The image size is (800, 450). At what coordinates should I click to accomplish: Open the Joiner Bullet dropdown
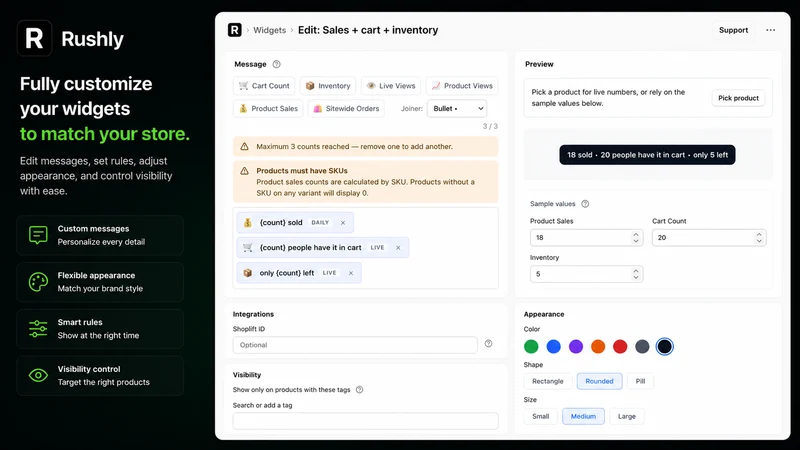click(457, 109)
